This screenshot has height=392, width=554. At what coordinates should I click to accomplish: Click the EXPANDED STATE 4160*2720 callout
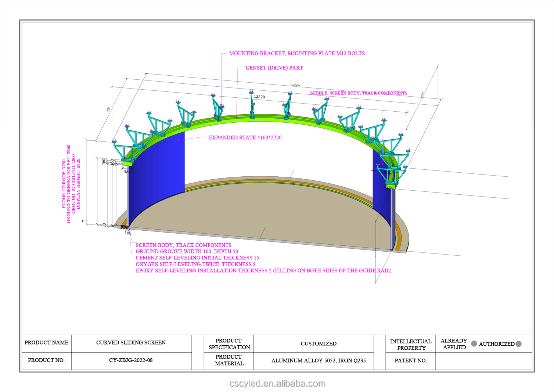pyautogui.click(x=245, y=138)
